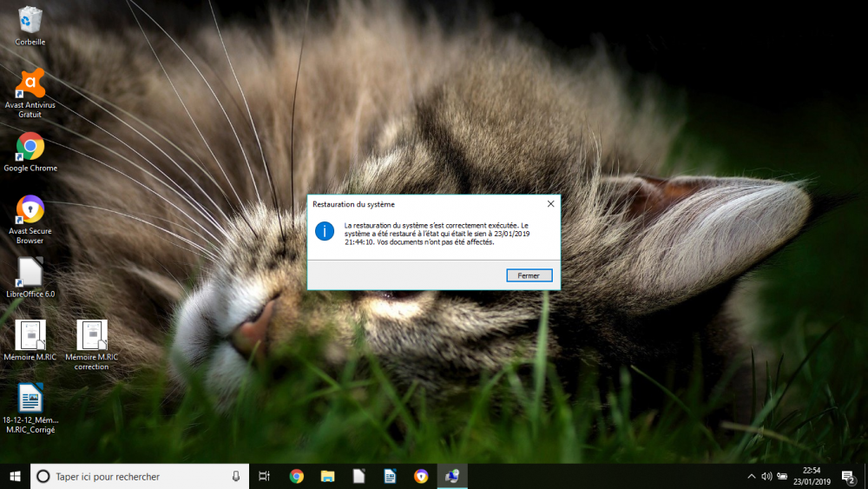
Task: Select the blue info icon in dialog
Action: 325,231
